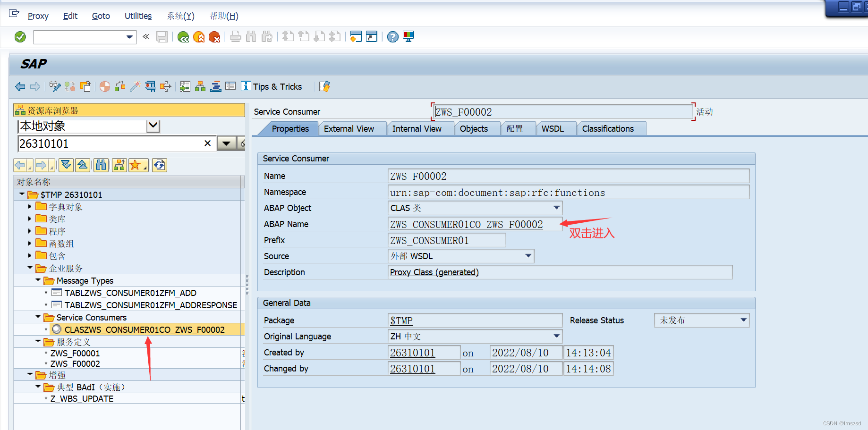Image resolution: width=868 pixels, height=430 pixels.
Task: Click the document-with-pencil icon after Tips & Tricks
Action: (x=324, y=86)
